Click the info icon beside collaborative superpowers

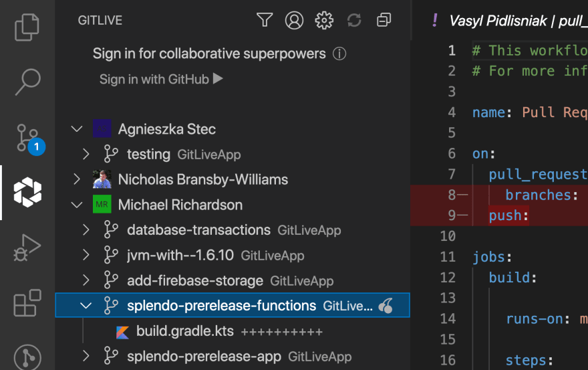pyautogui.click(x=339, y=54)
